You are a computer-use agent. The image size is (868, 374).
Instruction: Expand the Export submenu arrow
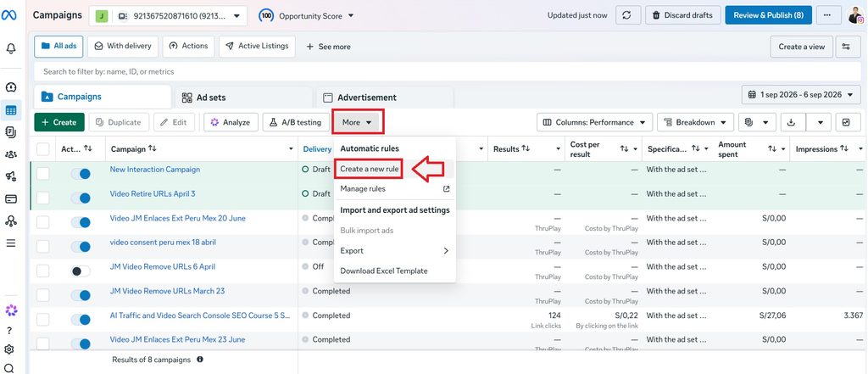446,251
